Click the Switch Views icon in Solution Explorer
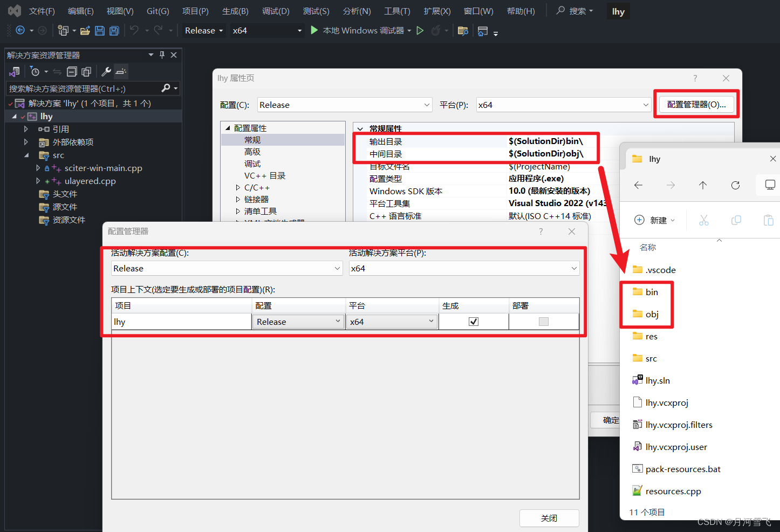Screen dimensions: 780x532 [x=15, y=71]
